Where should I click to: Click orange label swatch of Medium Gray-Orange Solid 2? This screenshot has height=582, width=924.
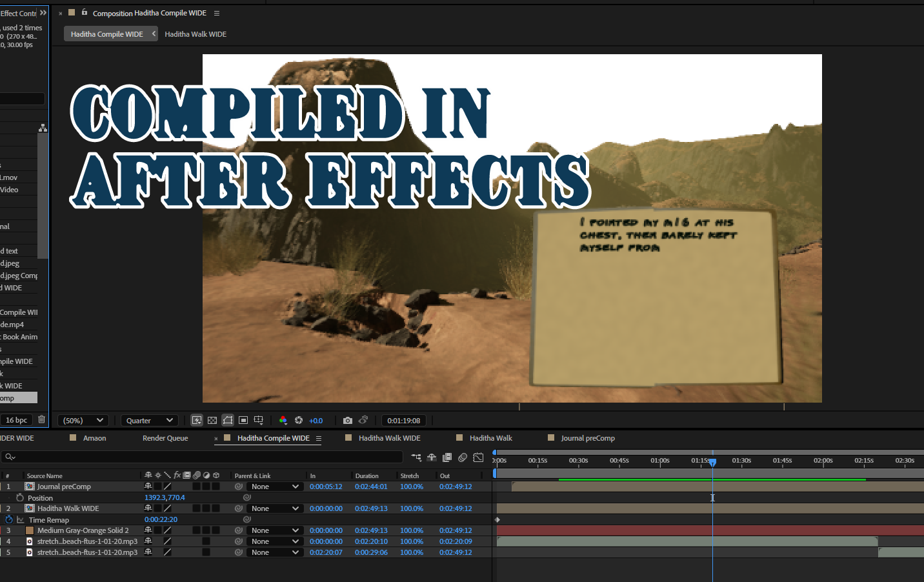point(30,530)
